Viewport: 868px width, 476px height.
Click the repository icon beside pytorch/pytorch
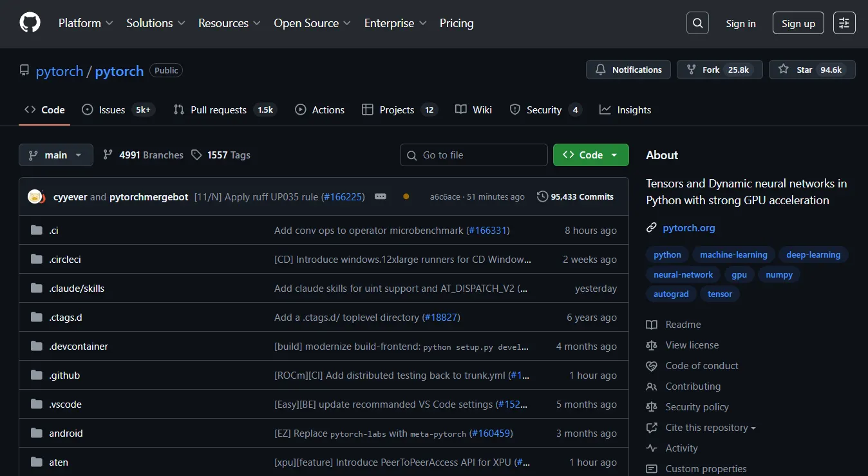pos(24,70)
